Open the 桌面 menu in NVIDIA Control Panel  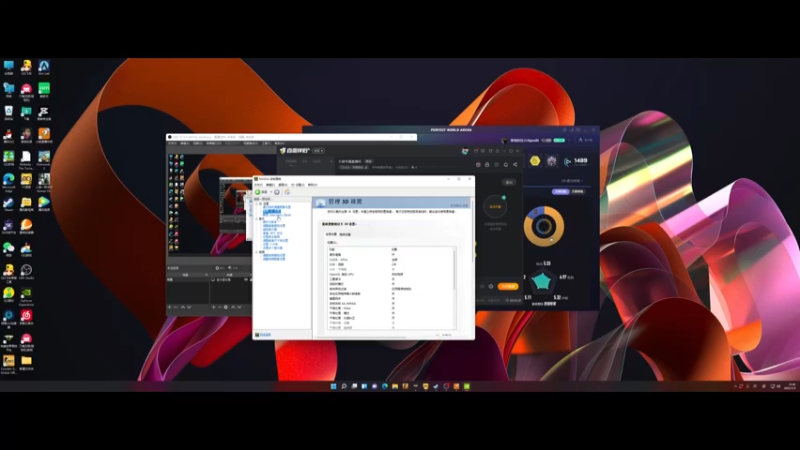(x=283, y=185)
